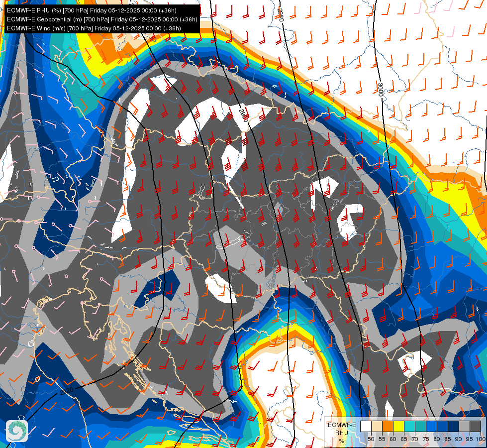Click the ECMWF-E RHU (%) title line
This screenshot has height=448, width=487.
[92, 10]
